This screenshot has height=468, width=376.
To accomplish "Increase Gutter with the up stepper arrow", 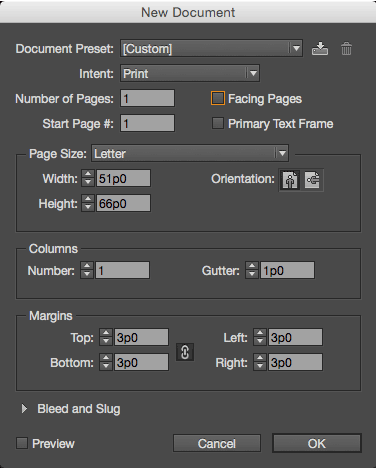I will (252, 266).
